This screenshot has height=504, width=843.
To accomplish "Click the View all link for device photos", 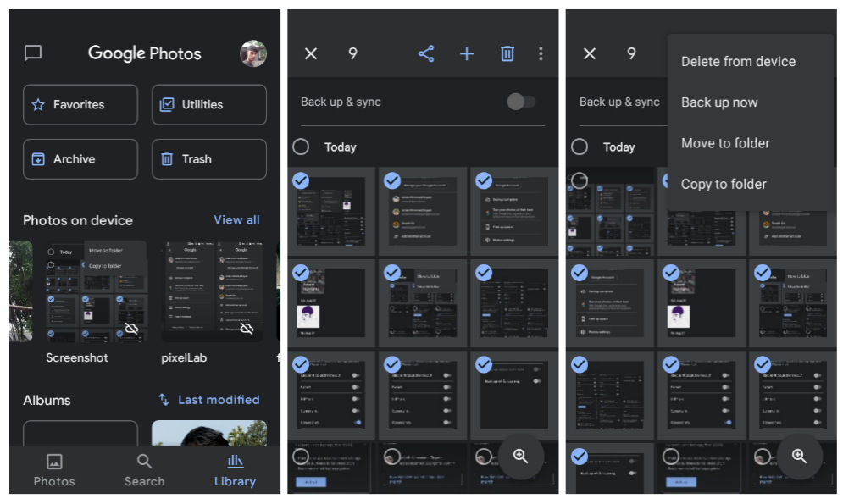I will [x=236, y=219].
